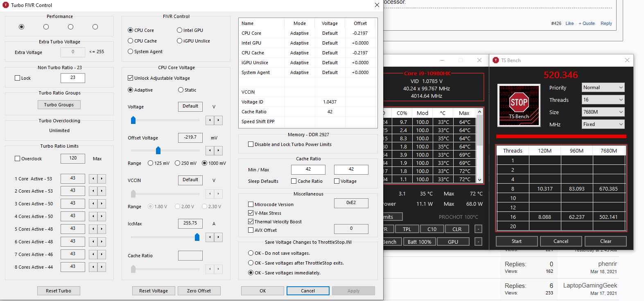
Task: Increase 1 Core Active ratio
Action: pos(102,179)
